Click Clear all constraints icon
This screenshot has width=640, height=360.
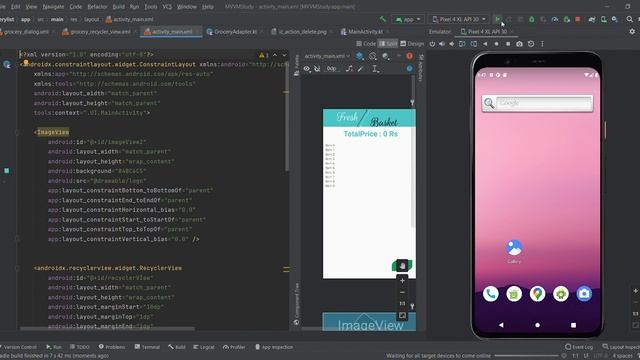point(349,69)
